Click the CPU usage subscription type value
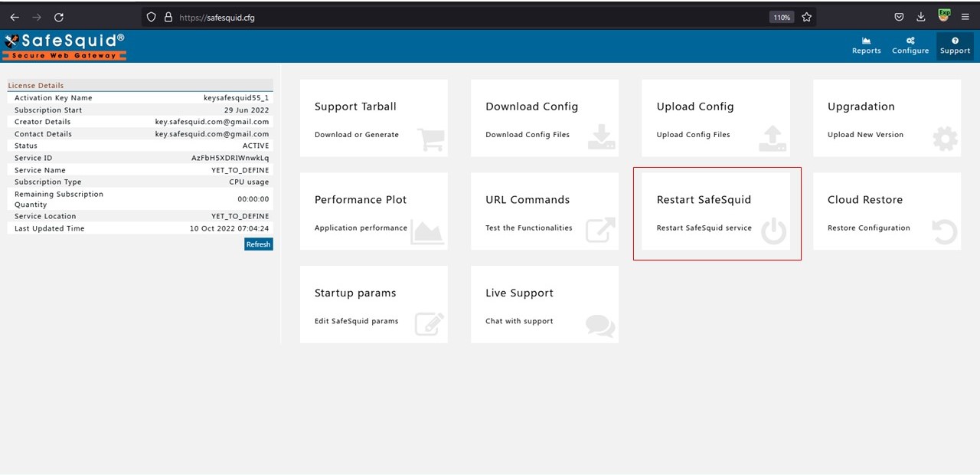The width and height of the screenshot is (980, 475). click(249, 182)
